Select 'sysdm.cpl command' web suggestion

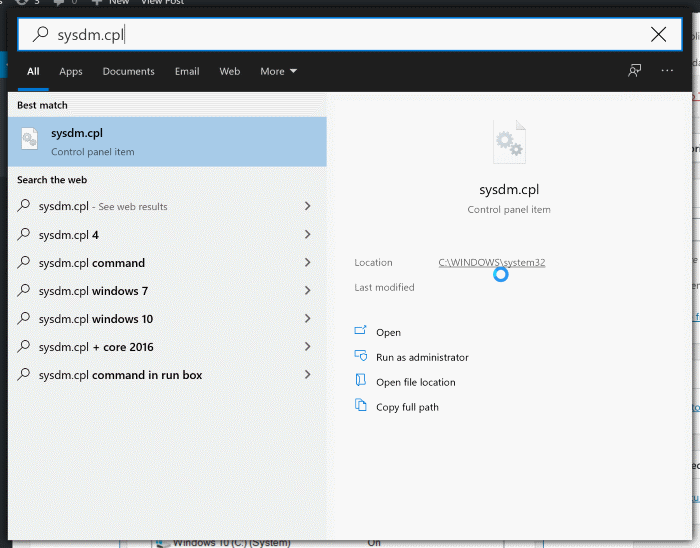click(167, 262)
